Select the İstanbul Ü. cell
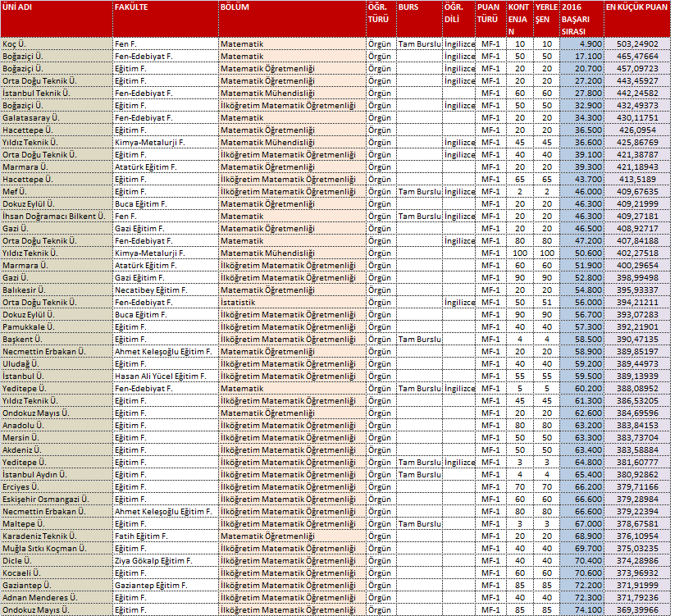The height and width of the screenshot is (616, 684). click(x=57, y=376)
